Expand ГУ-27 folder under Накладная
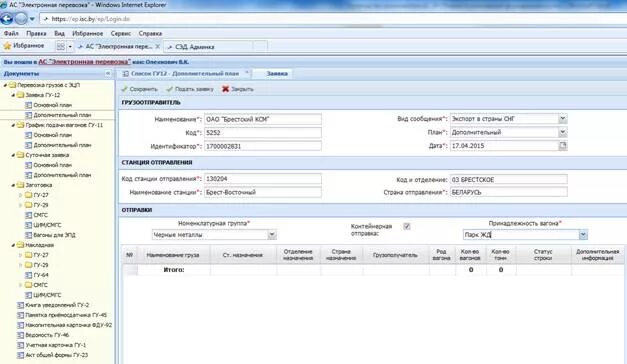Screen dimensions: 627x364 21,255
